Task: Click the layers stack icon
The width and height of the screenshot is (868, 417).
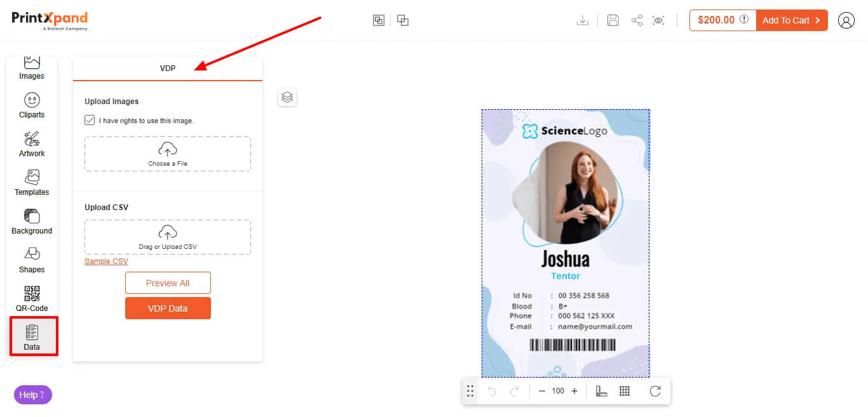Action: [x=287, y=97]
